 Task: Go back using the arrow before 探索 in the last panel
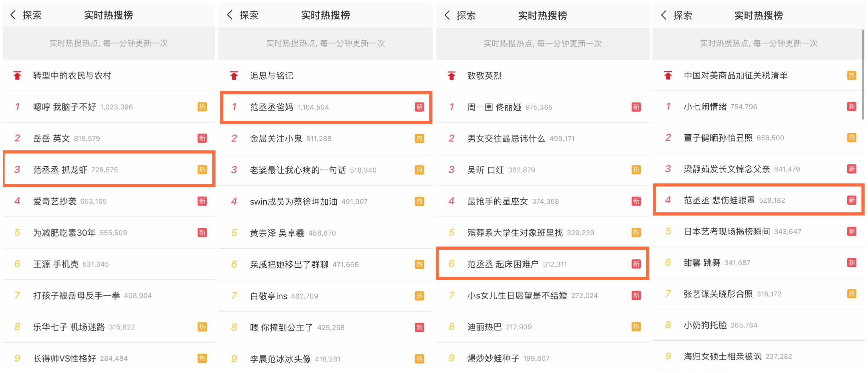click(x=663, y=15)
